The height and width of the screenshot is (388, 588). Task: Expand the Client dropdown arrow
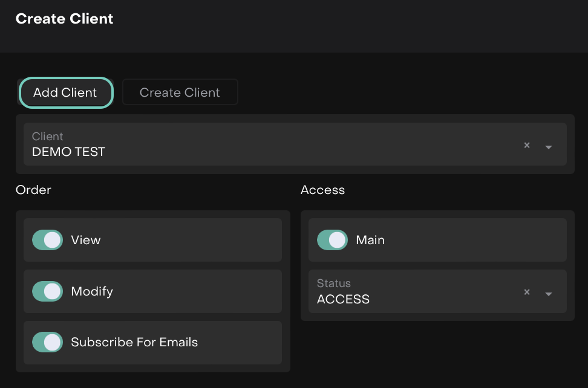pyautogui.click(x=549, y=147)
